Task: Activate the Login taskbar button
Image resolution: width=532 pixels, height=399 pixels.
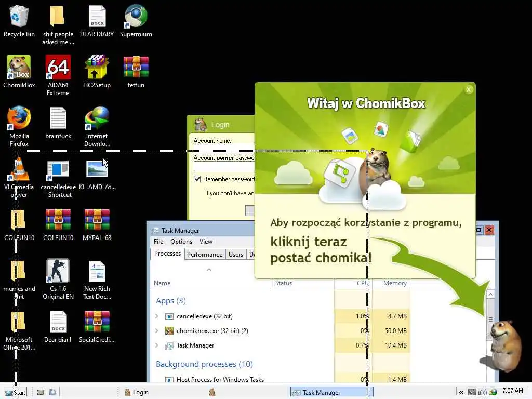Action: (x=137, y=392)
